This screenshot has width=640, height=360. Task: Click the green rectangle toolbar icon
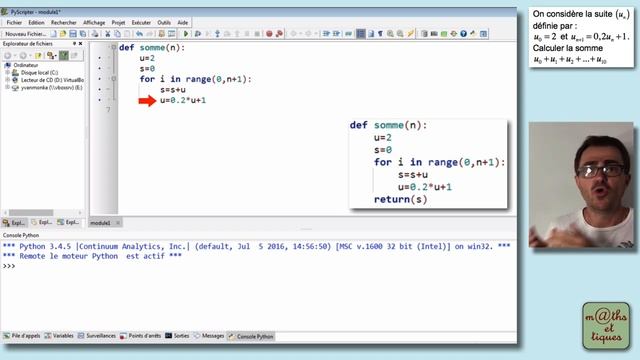(444, 34)
